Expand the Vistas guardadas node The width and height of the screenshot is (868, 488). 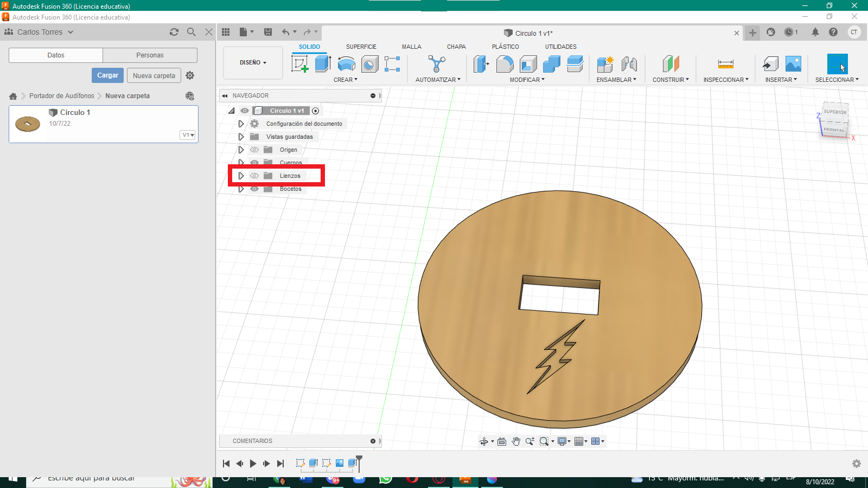point(241,137)
